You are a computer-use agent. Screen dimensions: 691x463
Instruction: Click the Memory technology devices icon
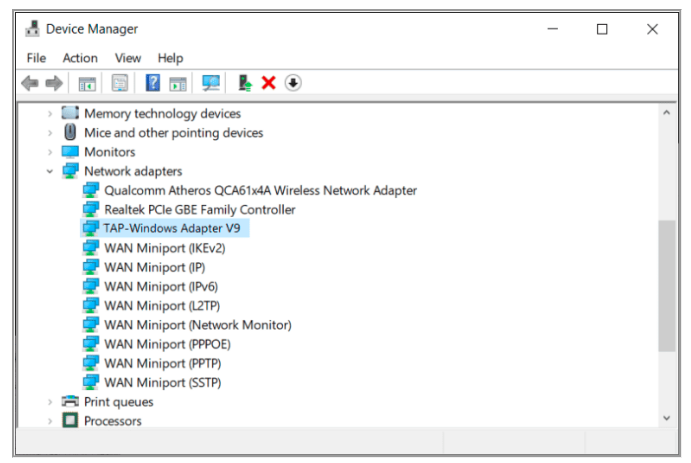tap(70, 113)
